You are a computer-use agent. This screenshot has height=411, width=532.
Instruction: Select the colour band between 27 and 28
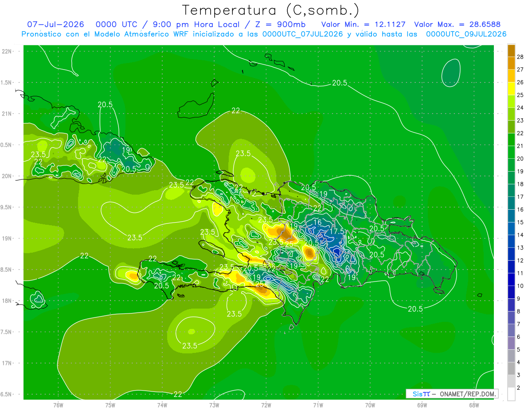point(511,63)
